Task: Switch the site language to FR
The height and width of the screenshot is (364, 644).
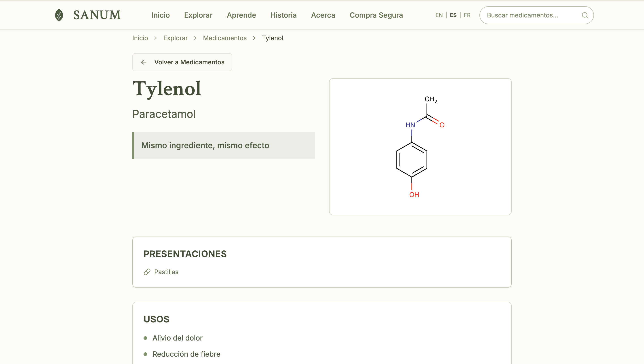Action: coord(467,15)
